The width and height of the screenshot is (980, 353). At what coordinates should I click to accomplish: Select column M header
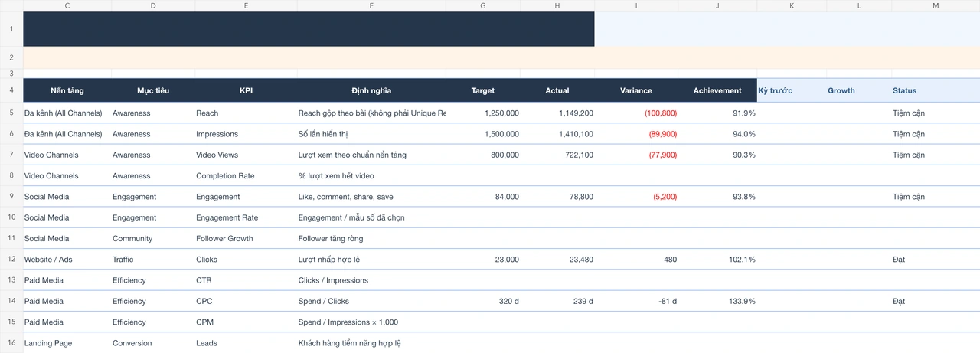coord(936,5)
